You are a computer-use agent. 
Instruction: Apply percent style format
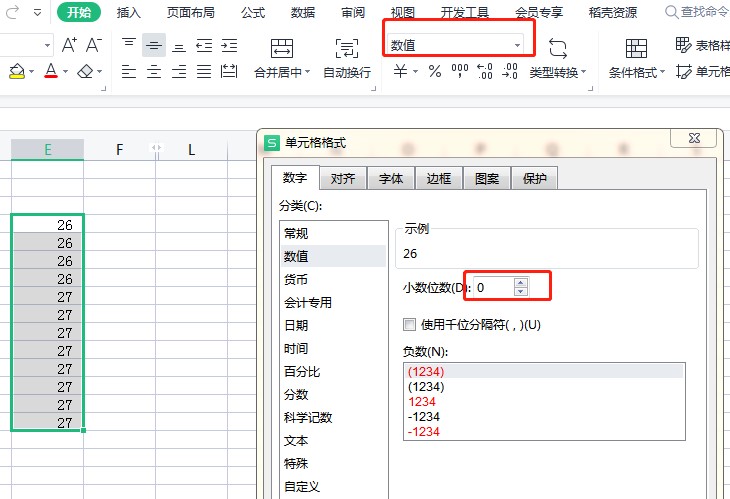(435, 71)
